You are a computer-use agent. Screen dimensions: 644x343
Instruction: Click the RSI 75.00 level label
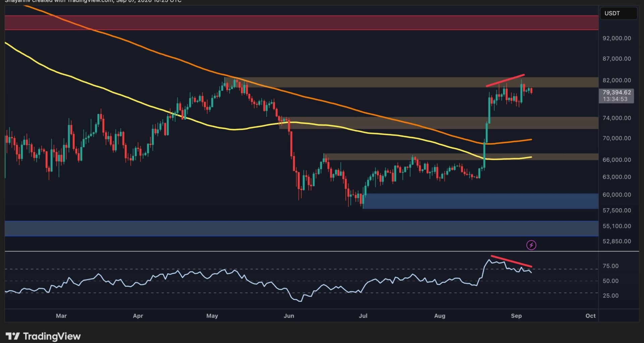pos(610,266)
